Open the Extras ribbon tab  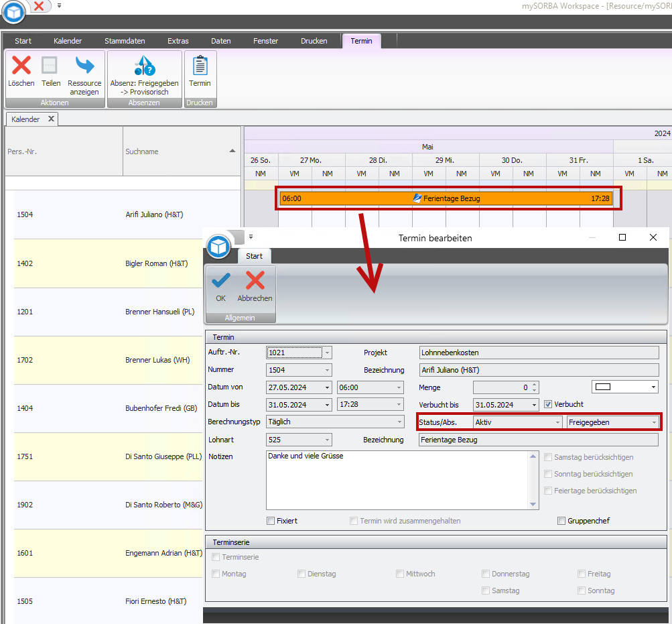click(x=178, y=41)
